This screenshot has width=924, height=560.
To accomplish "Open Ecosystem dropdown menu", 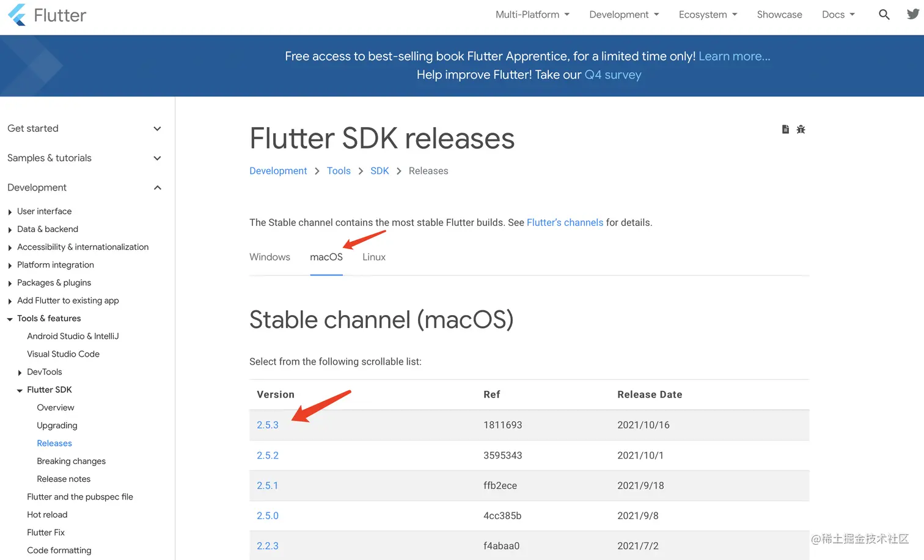I will click(x=708, y=15).
